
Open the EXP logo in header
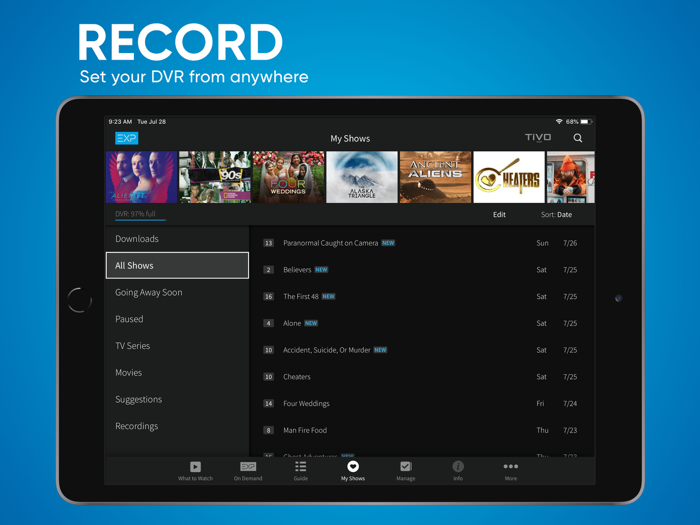(x=127, y=138)
